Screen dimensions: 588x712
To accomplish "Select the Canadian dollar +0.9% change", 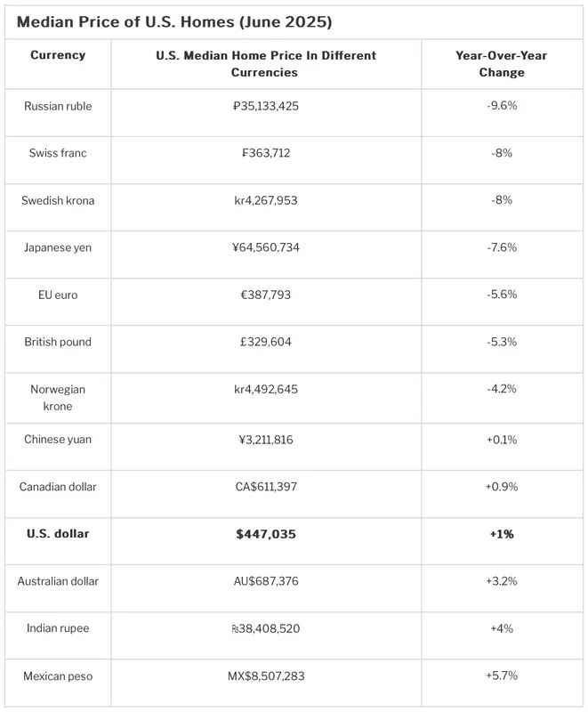I will coord(502,486).
